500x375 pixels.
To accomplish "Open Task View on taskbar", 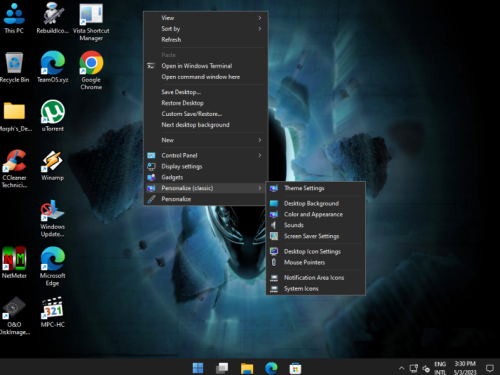I will [x=222, y=368].
